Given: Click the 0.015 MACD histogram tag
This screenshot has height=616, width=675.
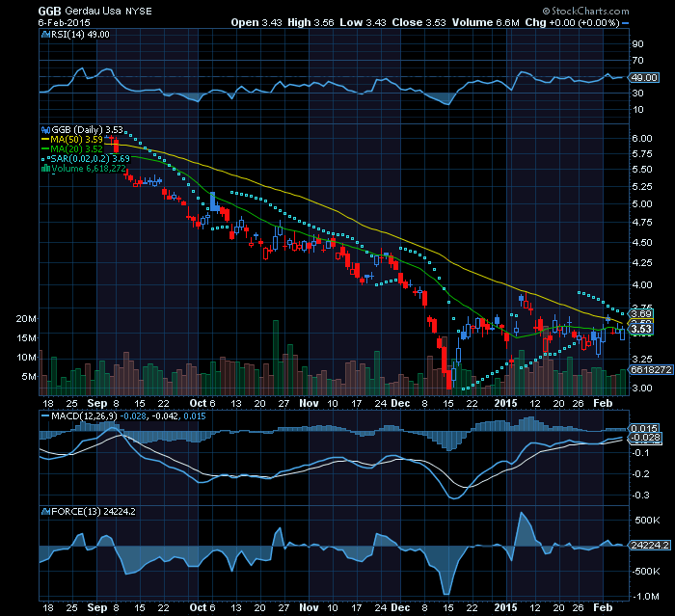Looking at the screenshot, I should click(x=644, y=428).
